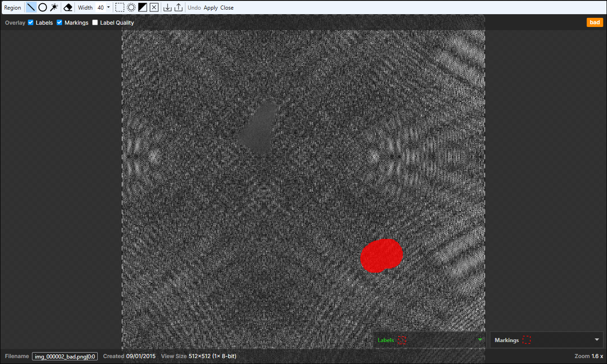
Task: Select the line brush drawing tool
Action: coord(31,7)
